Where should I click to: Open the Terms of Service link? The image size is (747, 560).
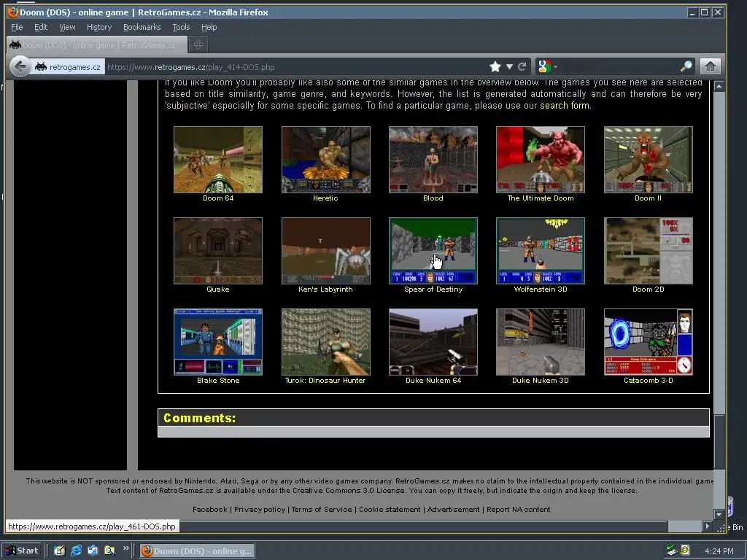click(x=322, y=510)
